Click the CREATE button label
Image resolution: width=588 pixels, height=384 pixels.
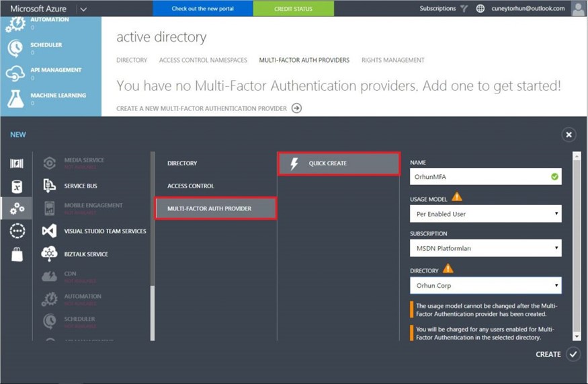[x=548, y=354]
